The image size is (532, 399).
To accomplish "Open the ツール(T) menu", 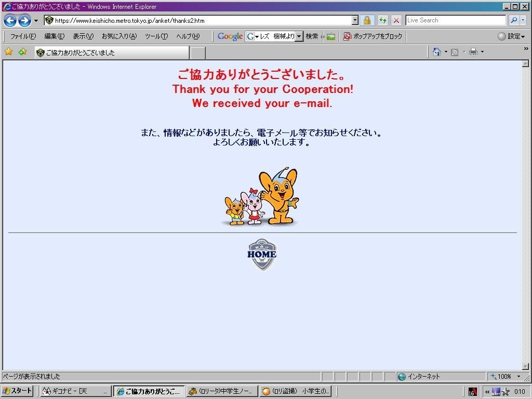I will [x=156, y=36].
